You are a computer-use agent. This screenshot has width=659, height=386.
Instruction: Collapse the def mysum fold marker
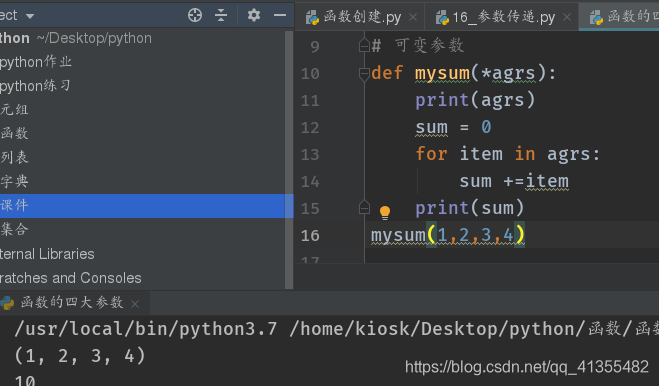pos(364,74)
